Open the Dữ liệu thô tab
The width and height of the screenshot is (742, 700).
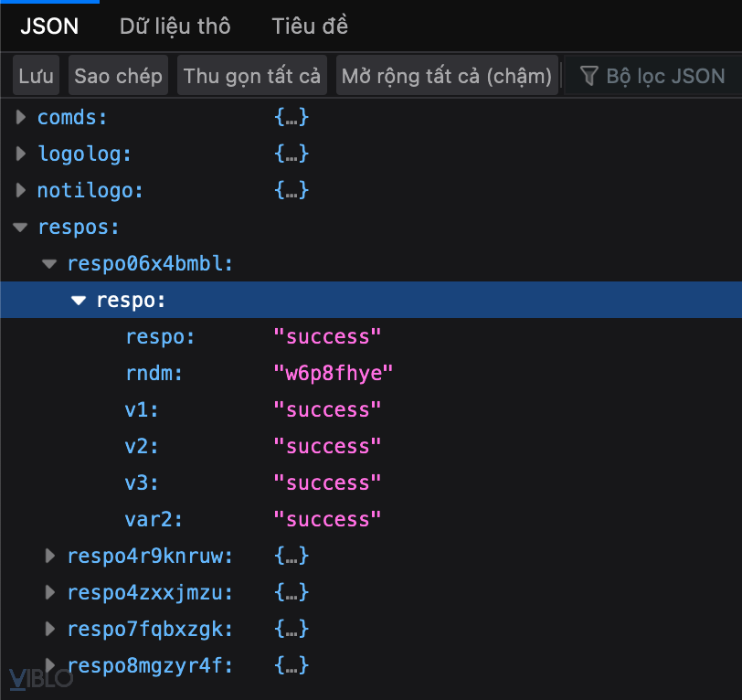coord(175,27)
